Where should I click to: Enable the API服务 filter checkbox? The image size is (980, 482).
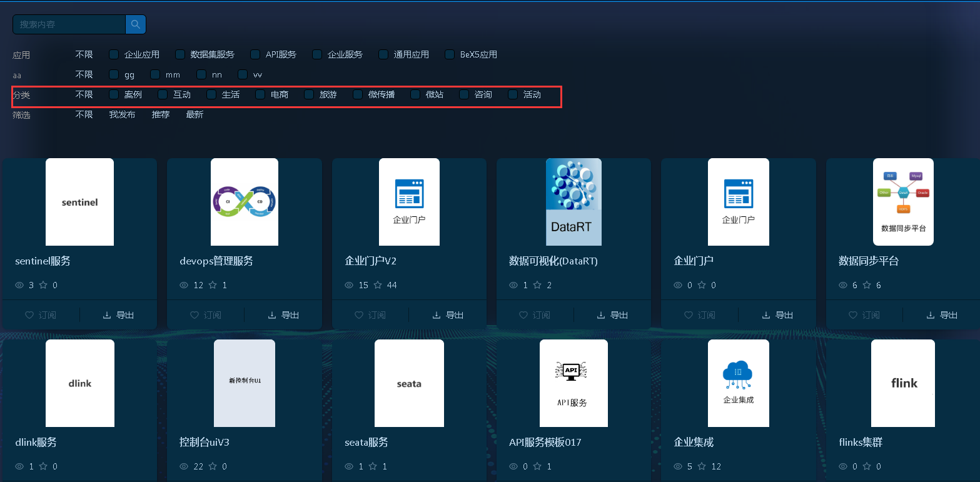click(255, 54)
